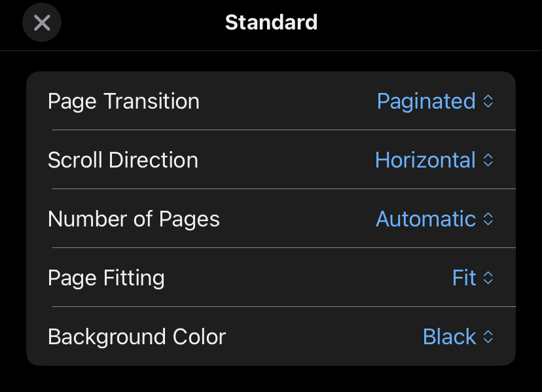The image size is (542, 392).
Task: Click the up-down chevron beside Horizontal
Action: point(488,160)
